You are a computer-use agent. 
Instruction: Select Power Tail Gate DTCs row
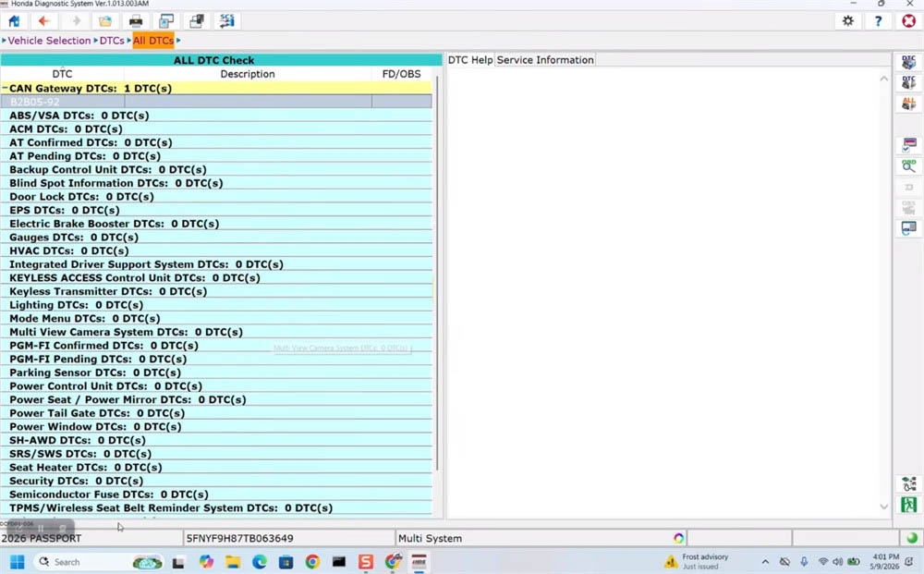click(216, 413)
